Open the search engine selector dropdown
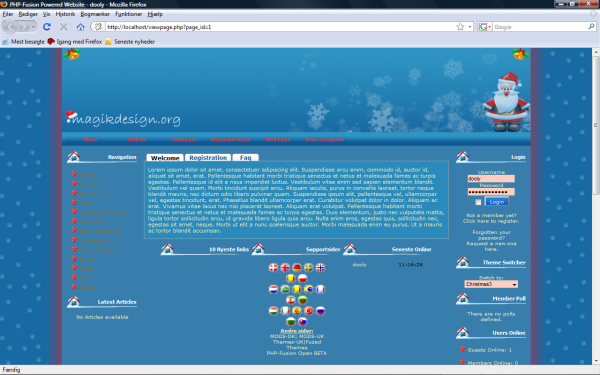600x375 pixels. coord(485,27)
